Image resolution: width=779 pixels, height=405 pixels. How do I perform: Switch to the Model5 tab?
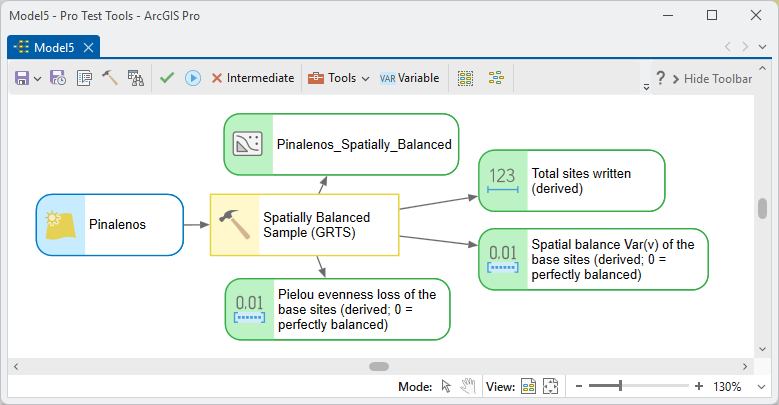coord(54,48)
